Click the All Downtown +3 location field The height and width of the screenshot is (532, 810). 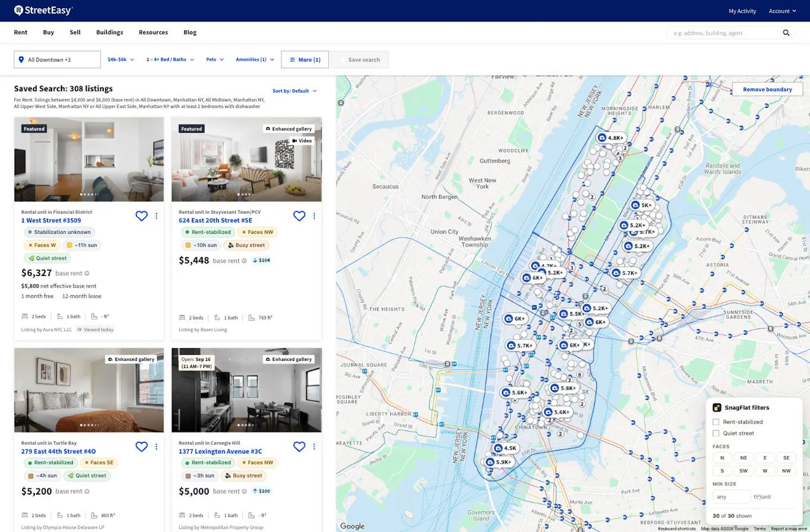tap(57, 60)
